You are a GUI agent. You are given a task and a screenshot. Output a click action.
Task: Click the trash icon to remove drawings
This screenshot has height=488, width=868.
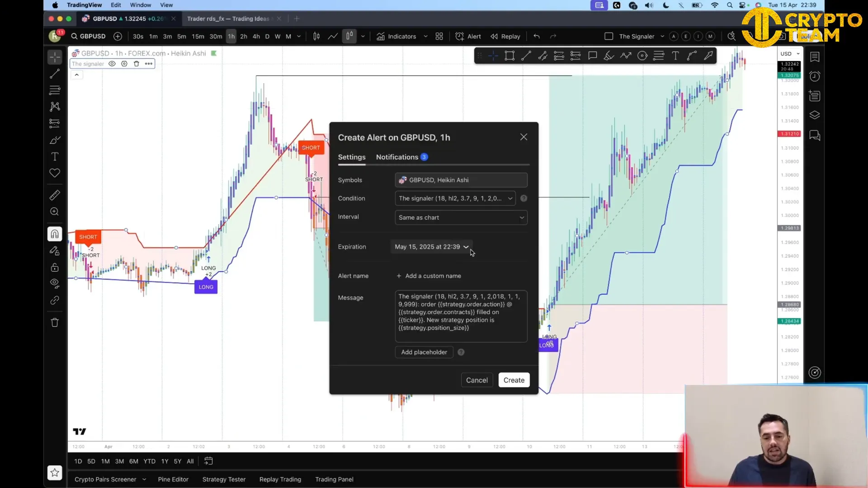55,323
